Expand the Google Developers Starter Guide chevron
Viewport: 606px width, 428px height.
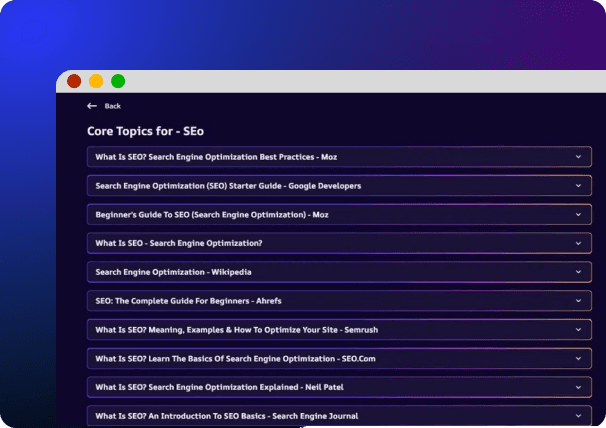578,186
